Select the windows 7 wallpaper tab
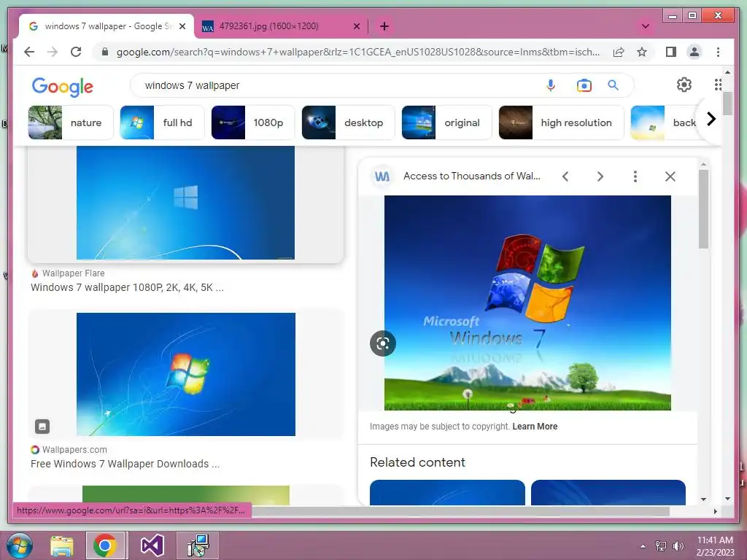This screenshot has height=560, width=747. (x=107, y=26)
